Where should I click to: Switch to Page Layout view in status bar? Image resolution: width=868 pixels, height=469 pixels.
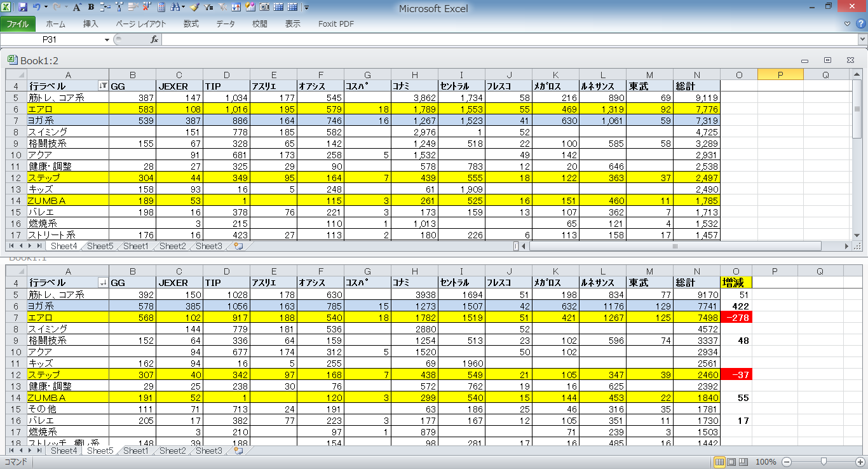click(731, 462)
